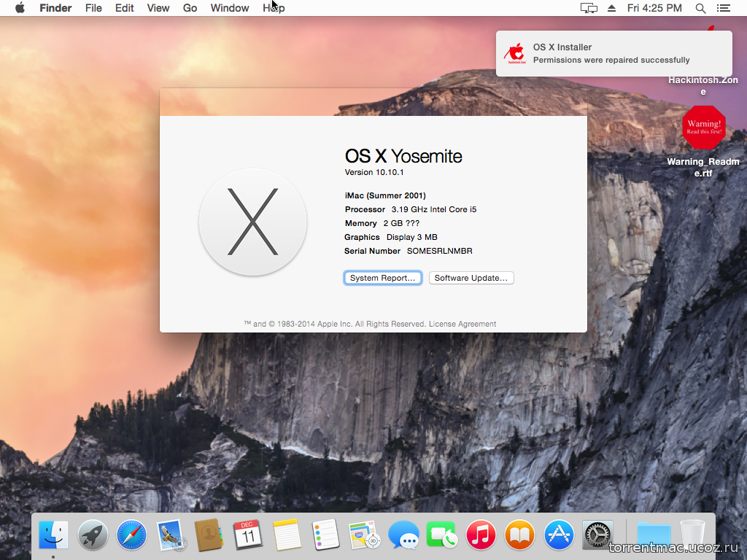Open Notification Center list icon

[x=724, y=8]
